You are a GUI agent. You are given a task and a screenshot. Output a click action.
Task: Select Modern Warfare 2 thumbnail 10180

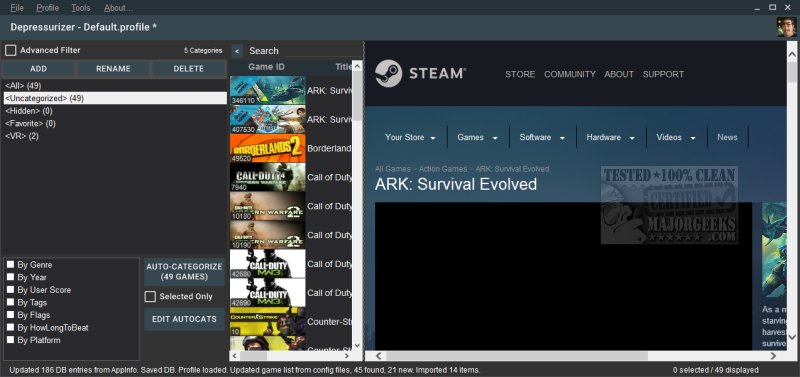268,206
